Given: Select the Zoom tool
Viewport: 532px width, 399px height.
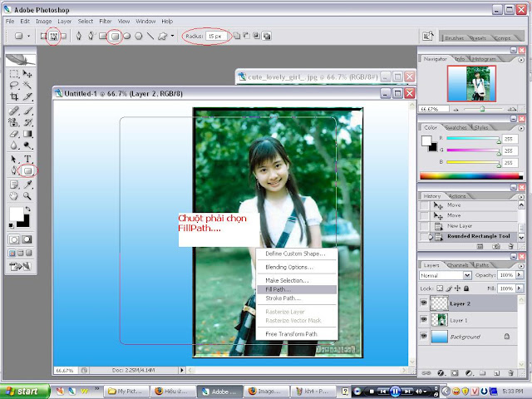Looking at the screenshot, I should point(27,196).
